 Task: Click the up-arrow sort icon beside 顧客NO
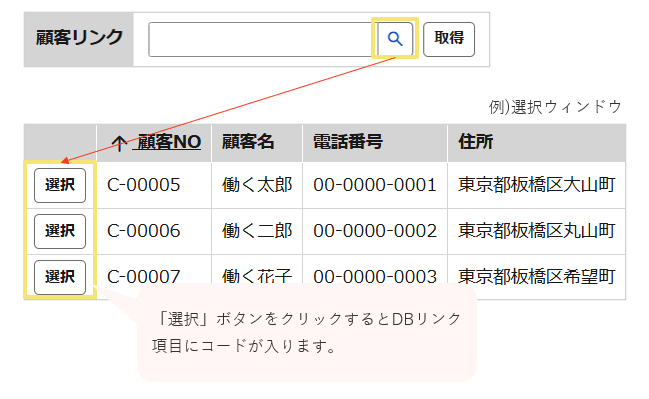click(x=119, y=144)
